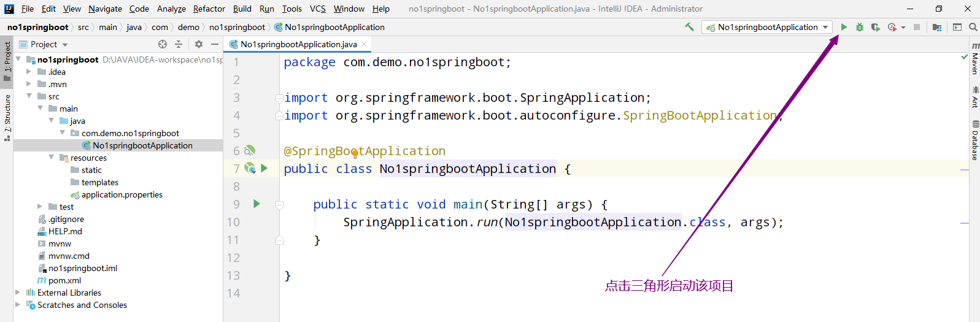Screen dimensions: 980x322
Task: Click the Stop square button
Action: [x=917, y=27]
